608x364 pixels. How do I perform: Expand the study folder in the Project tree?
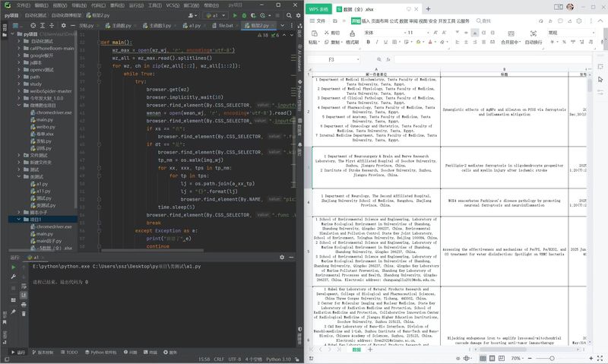[18, 84]
